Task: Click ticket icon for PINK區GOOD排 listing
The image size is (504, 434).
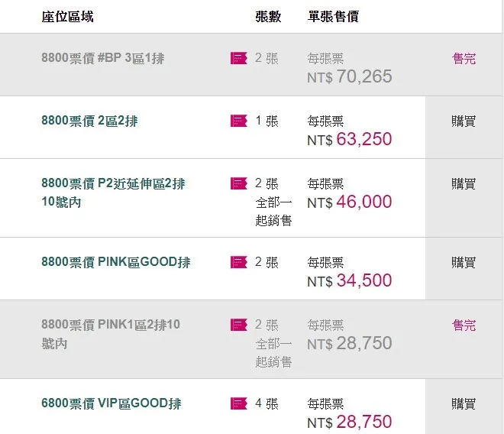Action: 239,262
